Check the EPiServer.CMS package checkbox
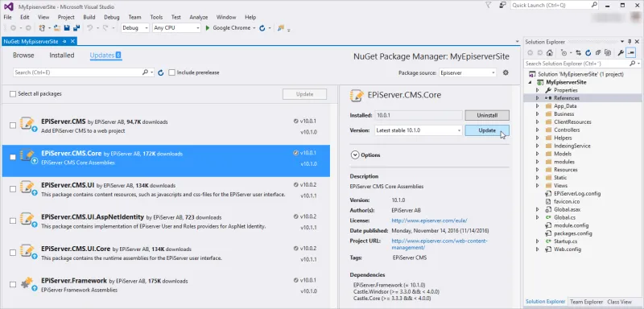This screenshot has width=644, height=309. (x=13, y=126)
